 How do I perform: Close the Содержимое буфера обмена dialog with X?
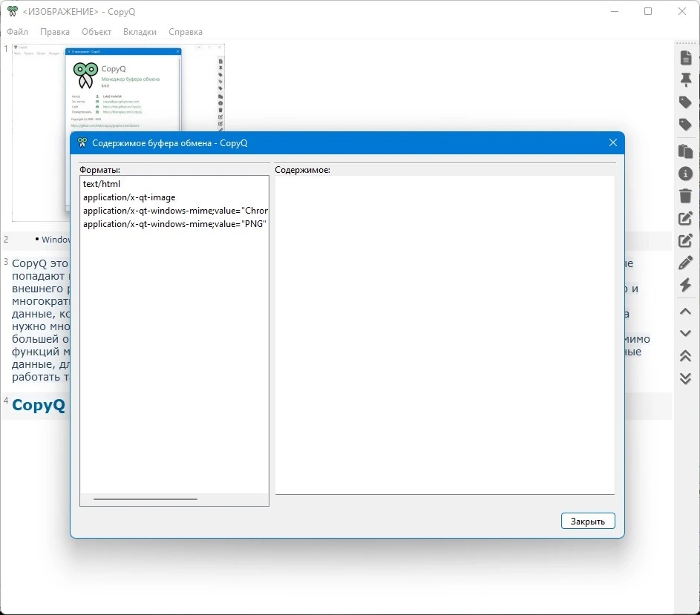click(613, 142)
